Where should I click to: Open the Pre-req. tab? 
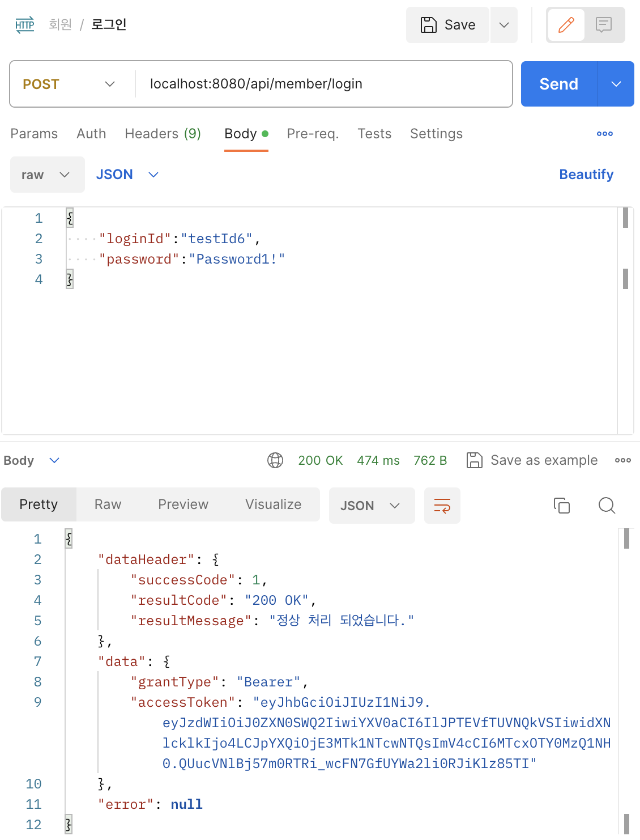tap(313, 134)
